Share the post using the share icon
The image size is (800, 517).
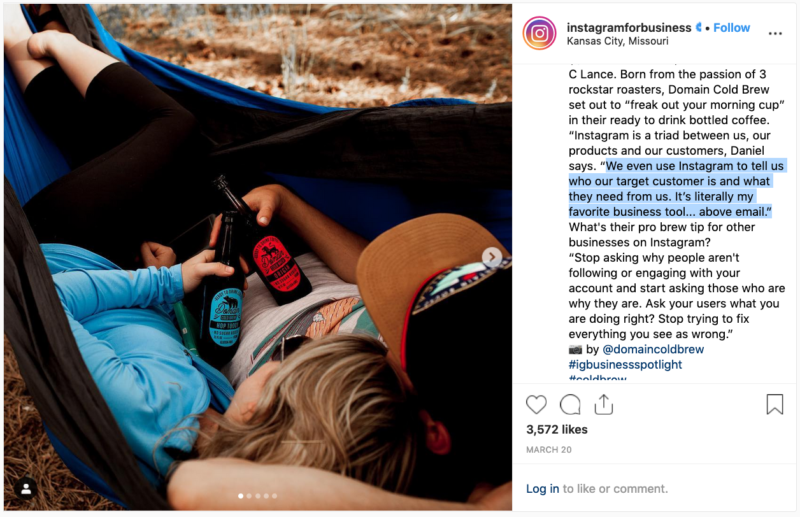click(x=604, y=404)
